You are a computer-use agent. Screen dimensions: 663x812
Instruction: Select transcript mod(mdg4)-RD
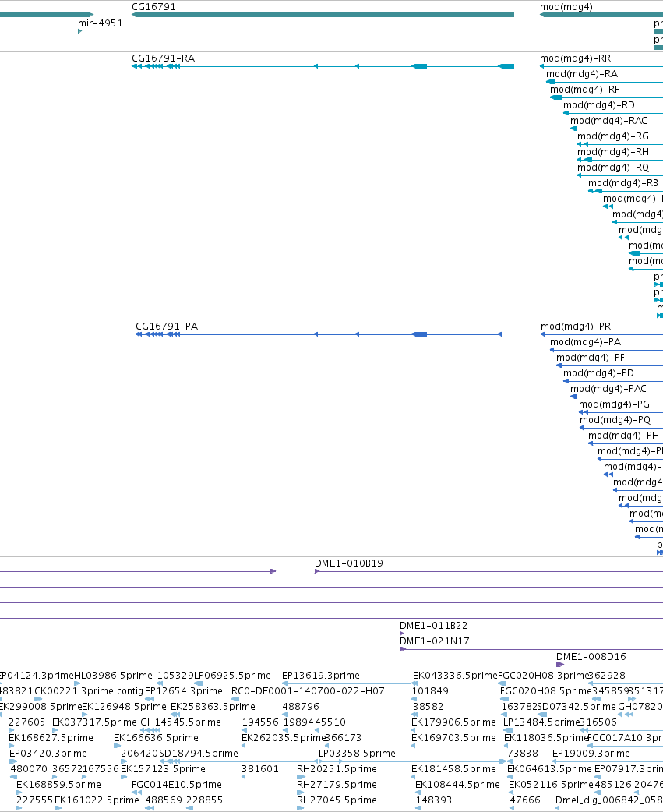click(x=599, y=104)
